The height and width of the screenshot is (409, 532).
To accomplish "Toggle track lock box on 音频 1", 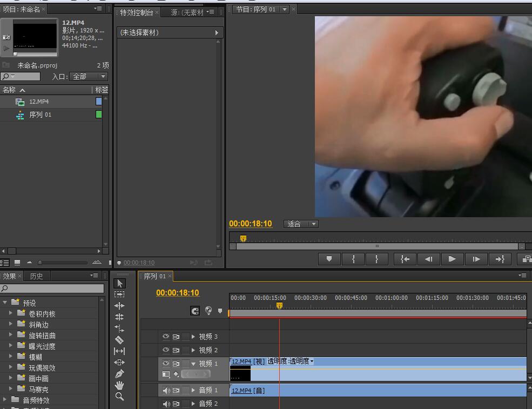I will click(186, 390).
